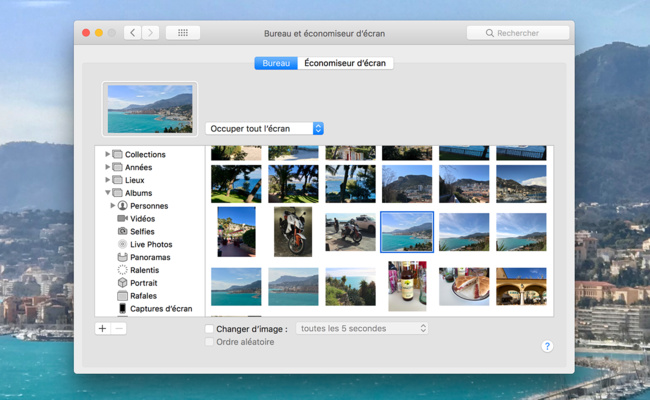Open the Occuper tout l'écran dropdown

tap(264, 128)
